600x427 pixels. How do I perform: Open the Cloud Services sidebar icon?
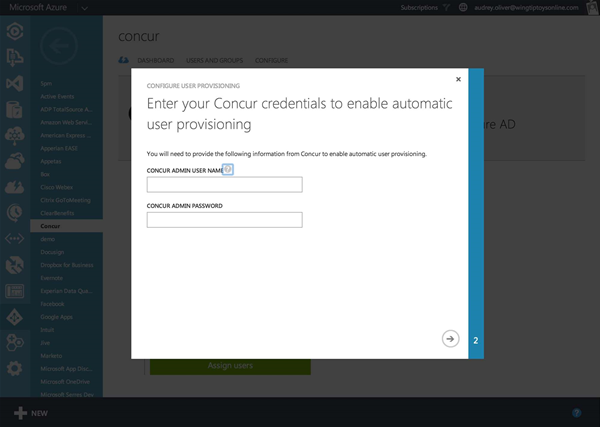15,161
